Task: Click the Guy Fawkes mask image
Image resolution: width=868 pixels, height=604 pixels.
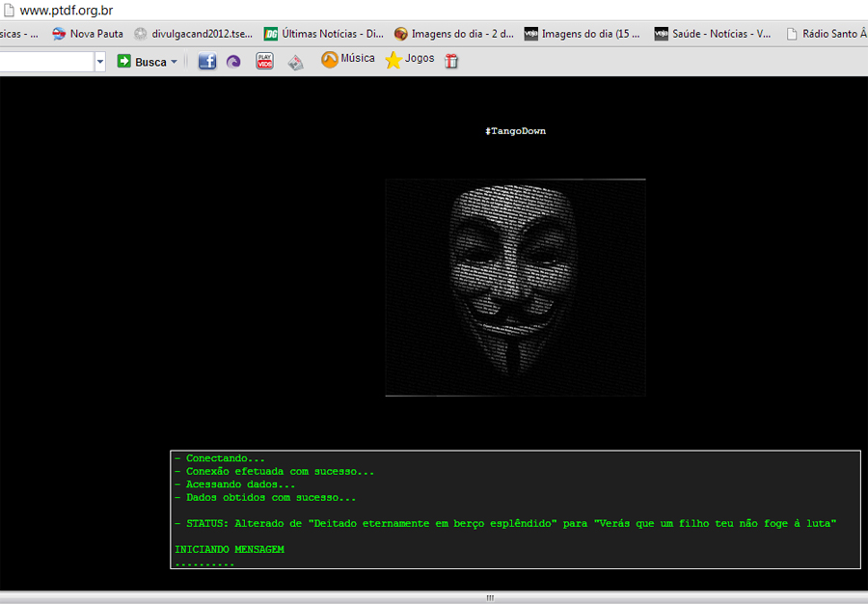Action: (515, 288)
